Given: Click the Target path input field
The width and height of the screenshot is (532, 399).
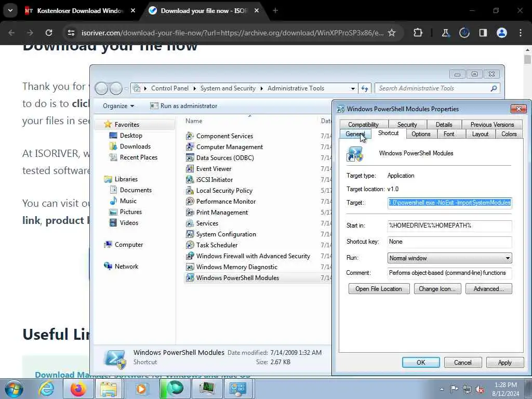Looking at the screenshot, I should click(449, 203).
